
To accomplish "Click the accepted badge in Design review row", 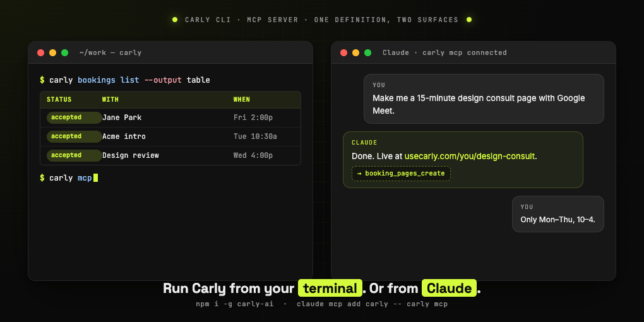I will tap(74, 155).
